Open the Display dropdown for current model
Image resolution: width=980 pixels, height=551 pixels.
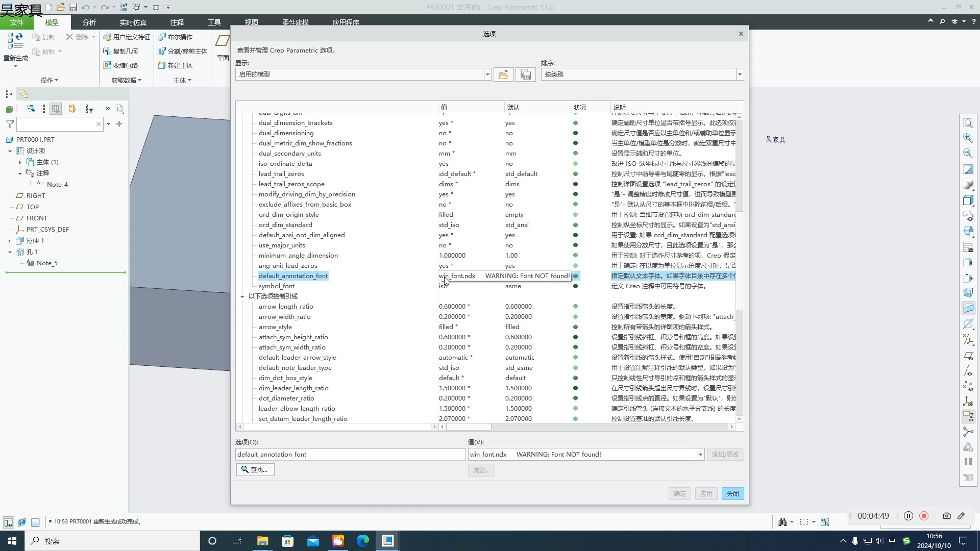coord(487,74)
